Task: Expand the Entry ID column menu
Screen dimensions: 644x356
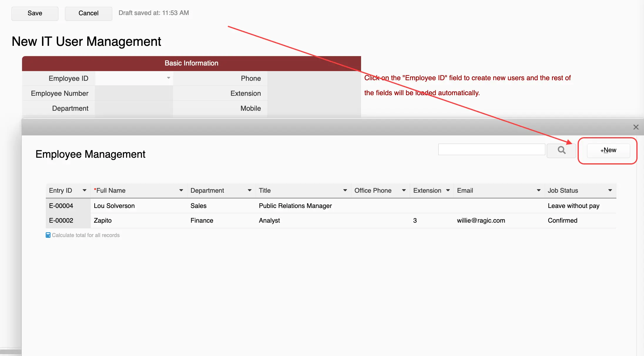Action: pos(85,191)
